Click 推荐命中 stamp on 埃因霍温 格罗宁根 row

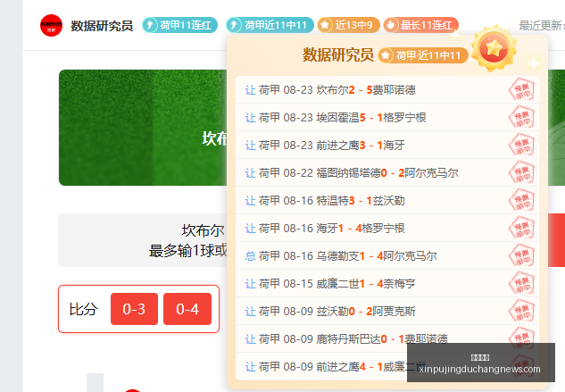[x=521, y=117]
